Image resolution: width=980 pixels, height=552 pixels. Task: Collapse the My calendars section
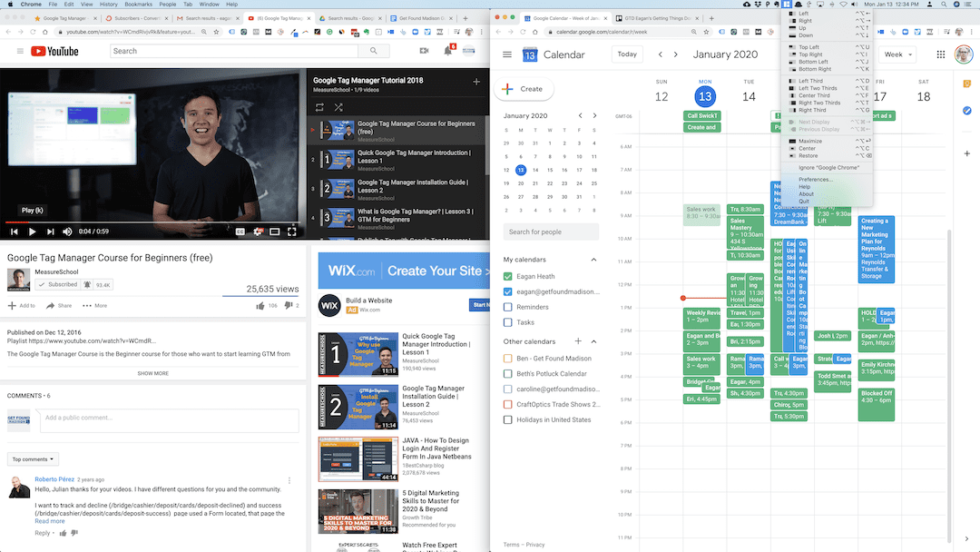593,260
